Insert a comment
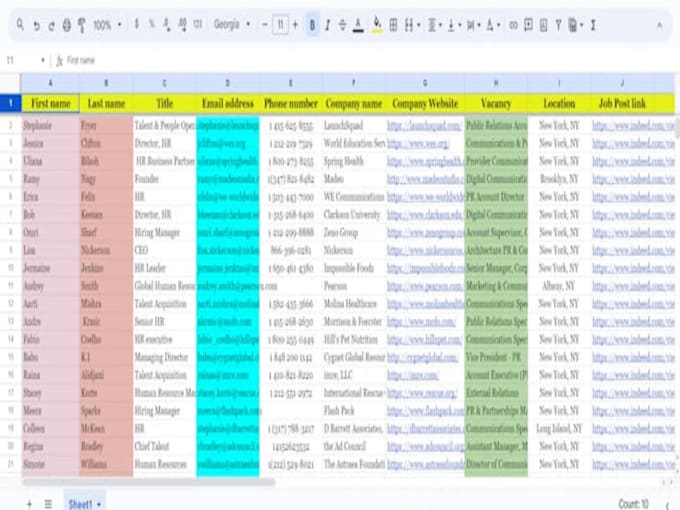Image resolution: width=680 pixels, height=510 pixels. click(528, 25)
